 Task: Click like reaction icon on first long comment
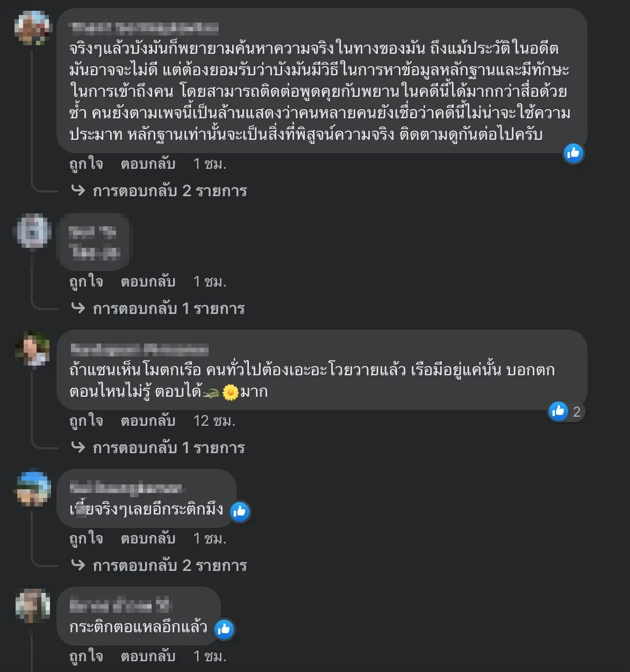[x=573, y=154]
